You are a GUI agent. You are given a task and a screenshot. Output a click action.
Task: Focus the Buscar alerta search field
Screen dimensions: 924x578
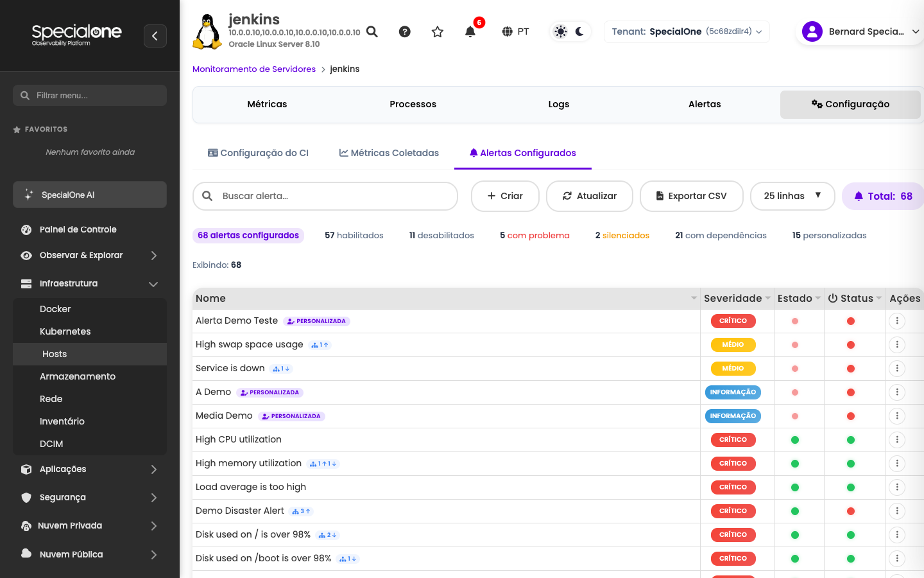click(325, 196)
